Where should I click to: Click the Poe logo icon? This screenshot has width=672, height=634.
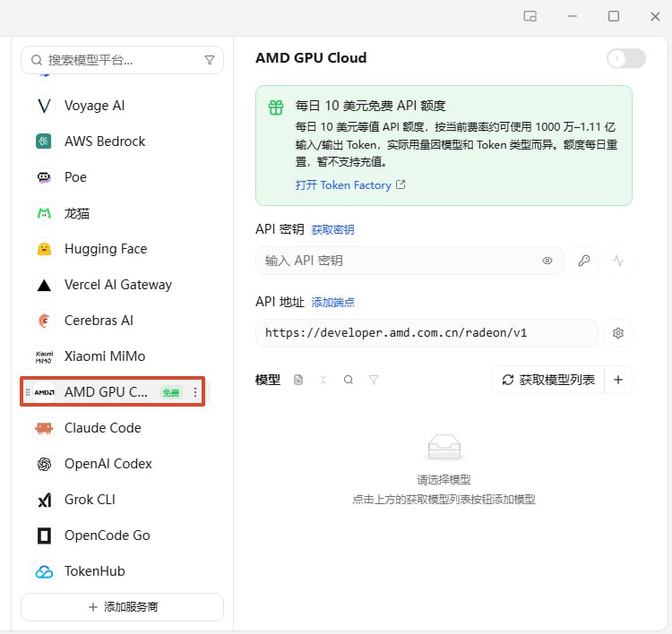pyautogui.click(x=44, y=177)
